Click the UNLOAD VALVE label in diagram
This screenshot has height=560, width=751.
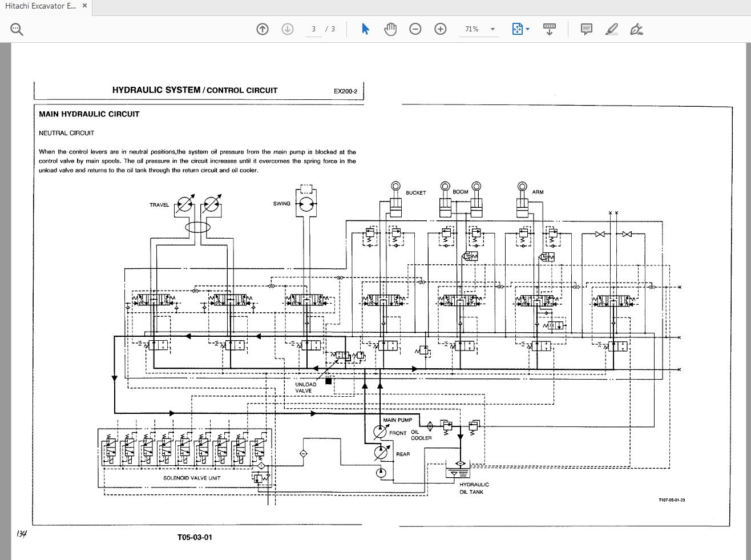click(x=305, y=388)
